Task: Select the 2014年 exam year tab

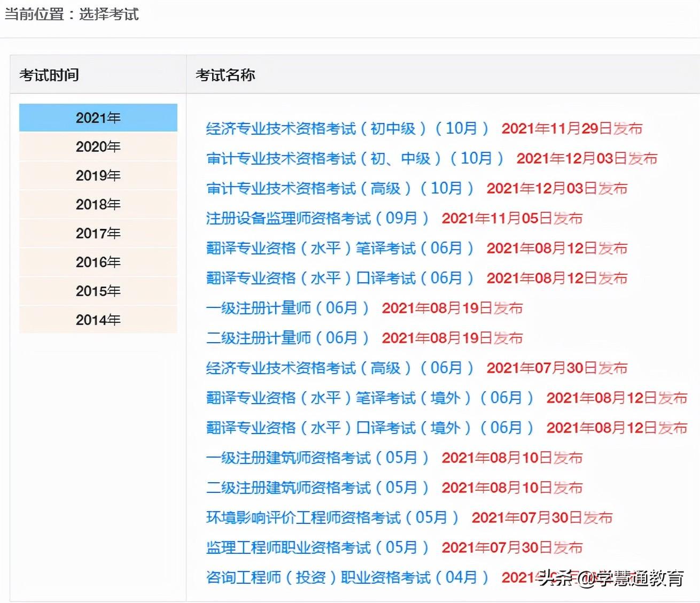Action: click(x=98, y=320)
